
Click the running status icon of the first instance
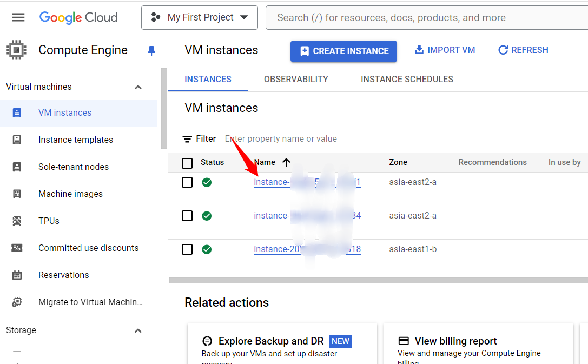[x=207, y=182]
